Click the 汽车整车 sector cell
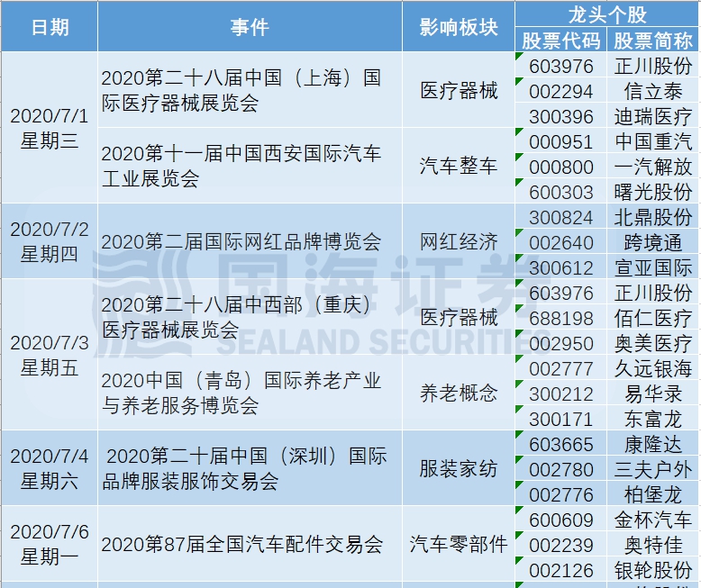This screenshot has width=701, height=588. tap(459, 166)
